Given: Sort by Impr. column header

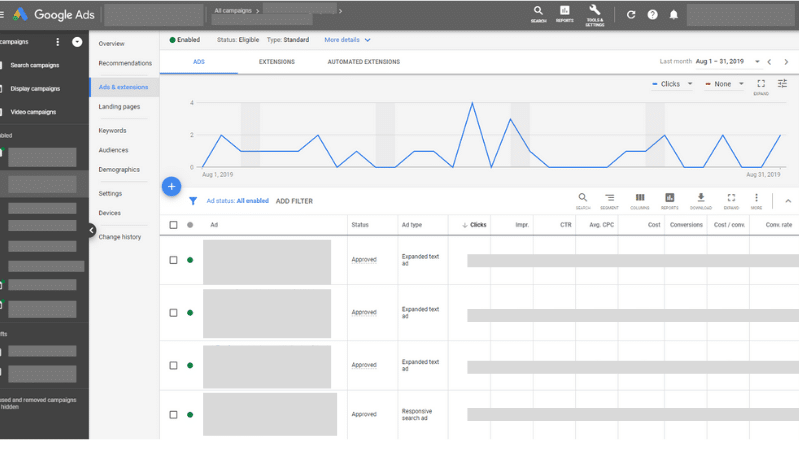Looking at the screenshot, I should click(522, 225).
